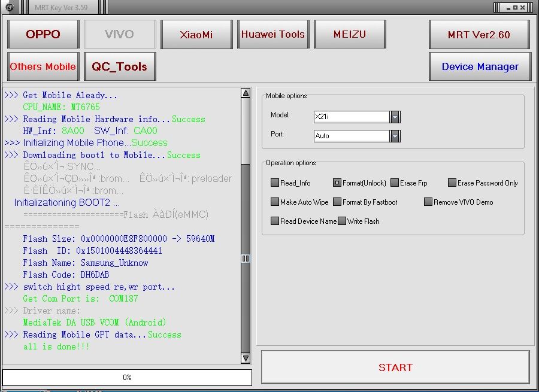
Task: Click the 'Initializationing BOOT2 ...' line
Action: tap(67, 203)
